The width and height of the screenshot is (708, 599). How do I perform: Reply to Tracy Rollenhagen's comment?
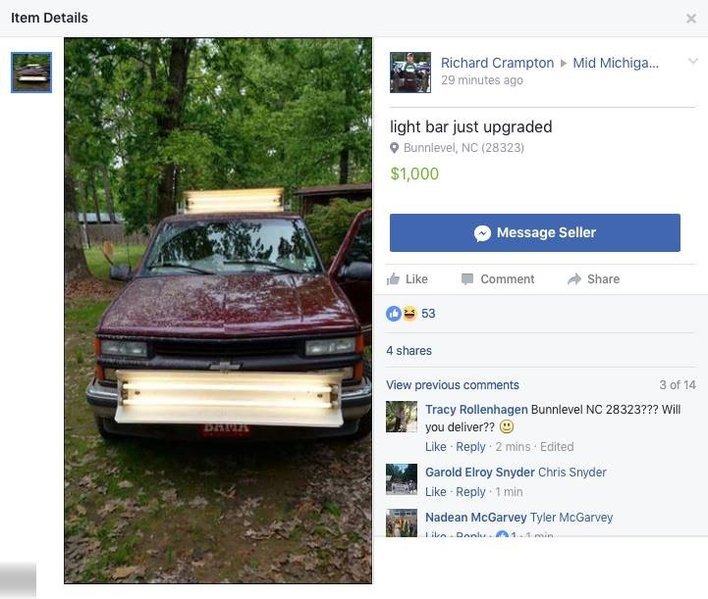(470, 447)
